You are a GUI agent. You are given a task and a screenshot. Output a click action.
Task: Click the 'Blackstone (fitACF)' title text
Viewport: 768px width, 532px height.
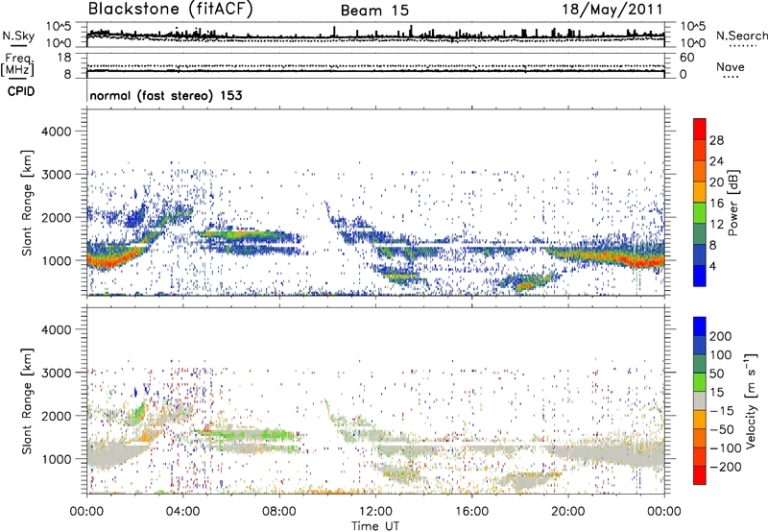point(170,10)
